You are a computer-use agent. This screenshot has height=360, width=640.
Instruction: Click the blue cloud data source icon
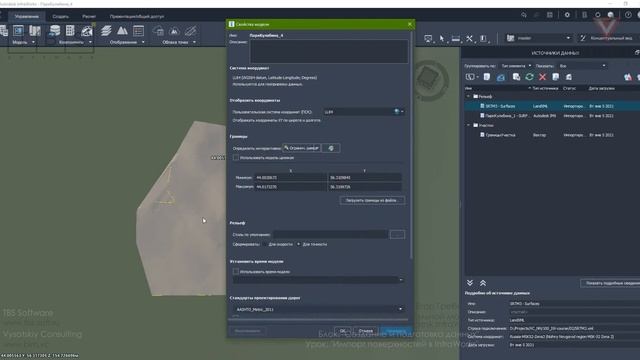(x=501, y=77)
